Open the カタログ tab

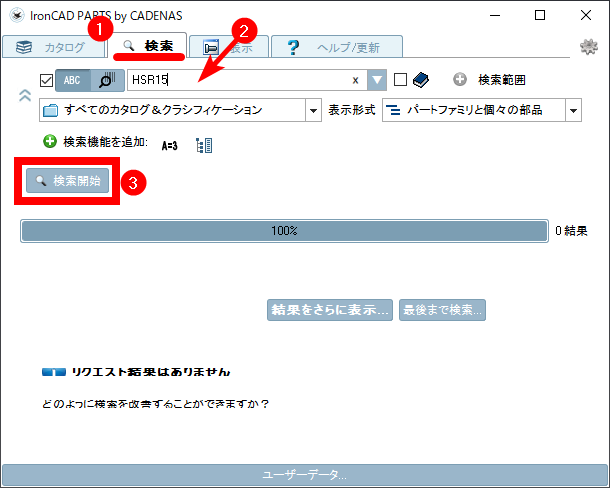point(54,47)
